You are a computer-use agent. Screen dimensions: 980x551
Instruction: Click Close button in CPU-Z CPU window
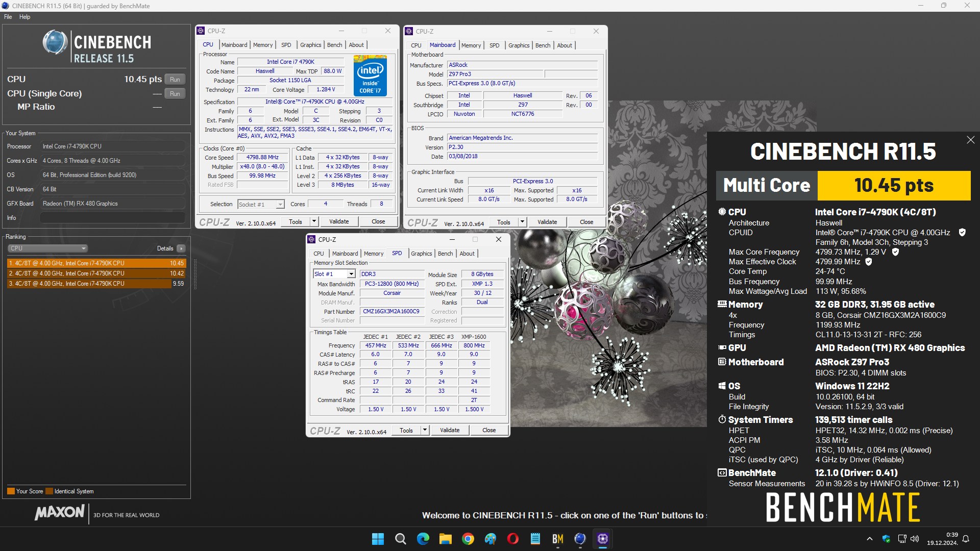[x=378, y=222]
